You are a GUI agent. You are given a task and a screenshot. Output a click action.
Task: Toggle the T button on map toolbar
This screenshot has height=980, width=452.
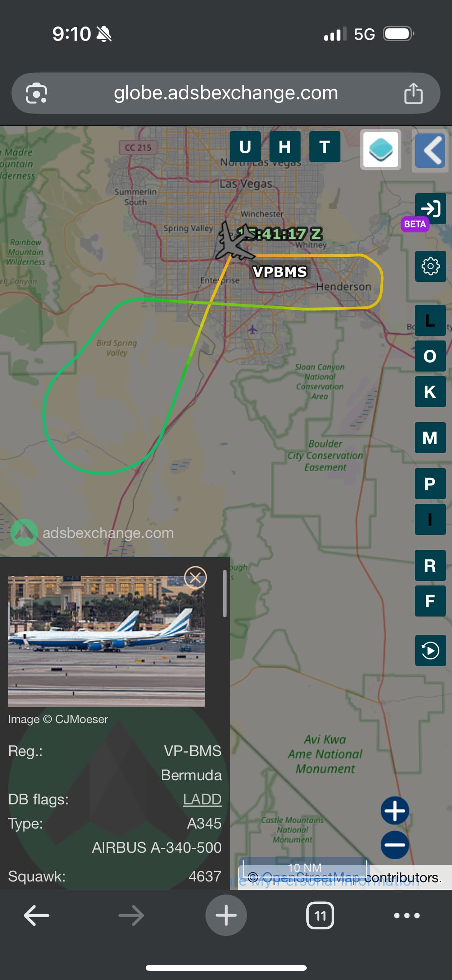325,146
